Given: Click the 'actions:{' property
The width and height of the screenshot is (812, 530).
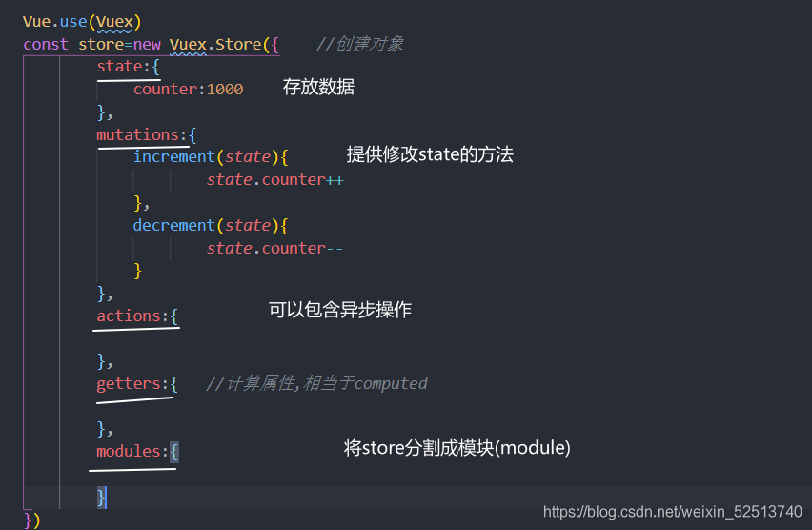Looking at the screenshot, I should click(x=137, y=316).
